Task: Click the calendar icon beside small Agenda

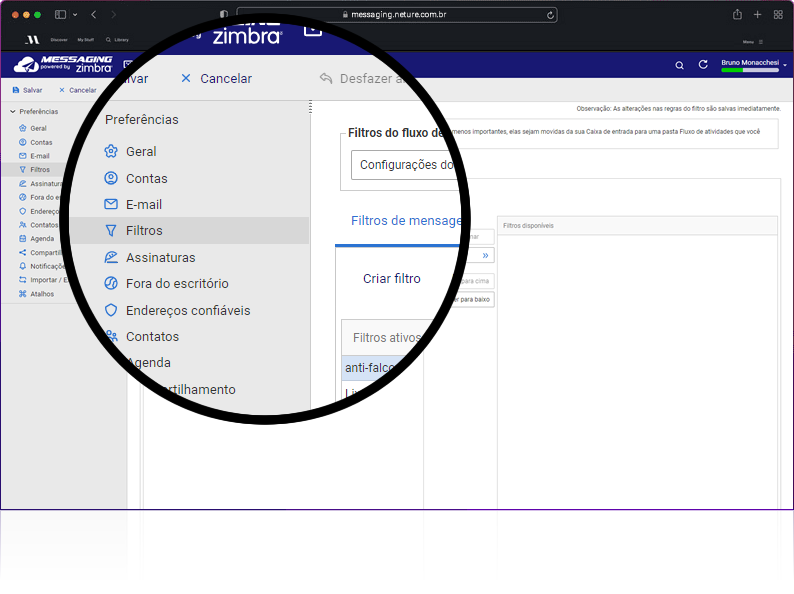Action: 22,239
